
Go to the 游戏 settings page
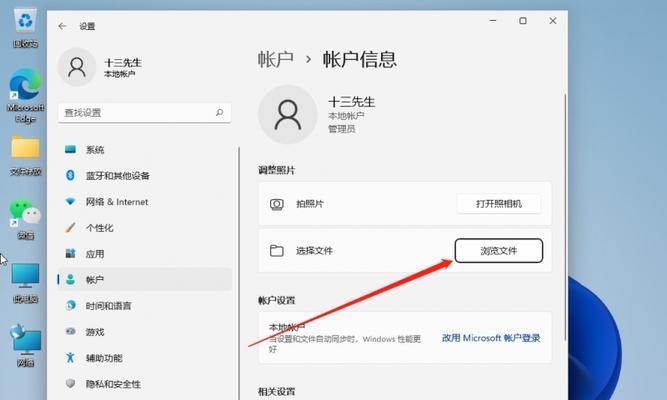tap(145, 331)
